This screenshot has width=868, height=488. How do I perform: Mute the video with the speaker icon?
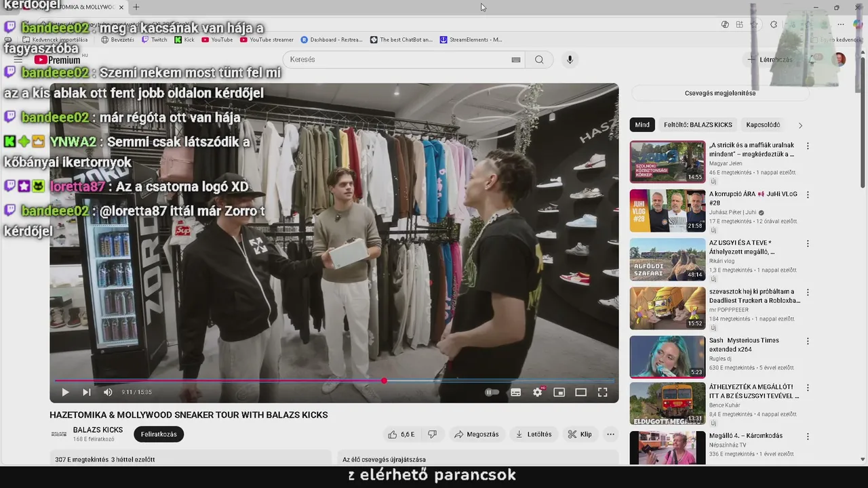point(108,392)
